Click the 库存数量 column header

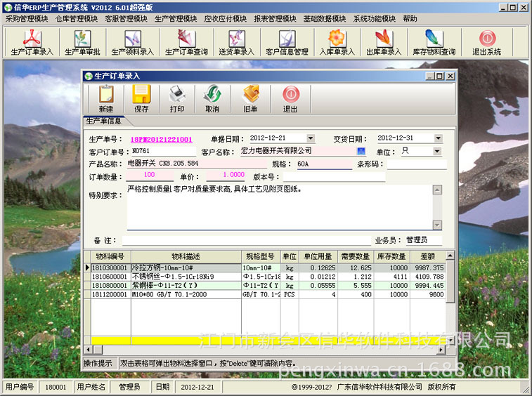tap(392, 256)
